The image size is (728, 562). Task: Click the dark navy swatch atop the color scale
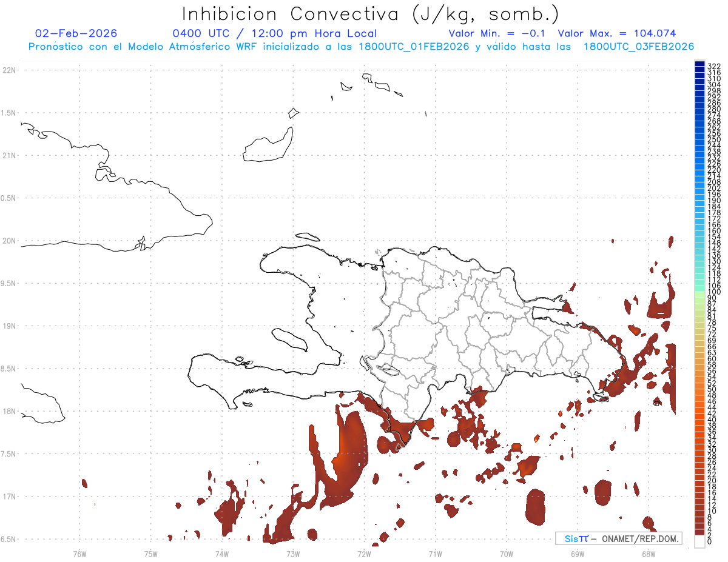(x=699, y=64)
